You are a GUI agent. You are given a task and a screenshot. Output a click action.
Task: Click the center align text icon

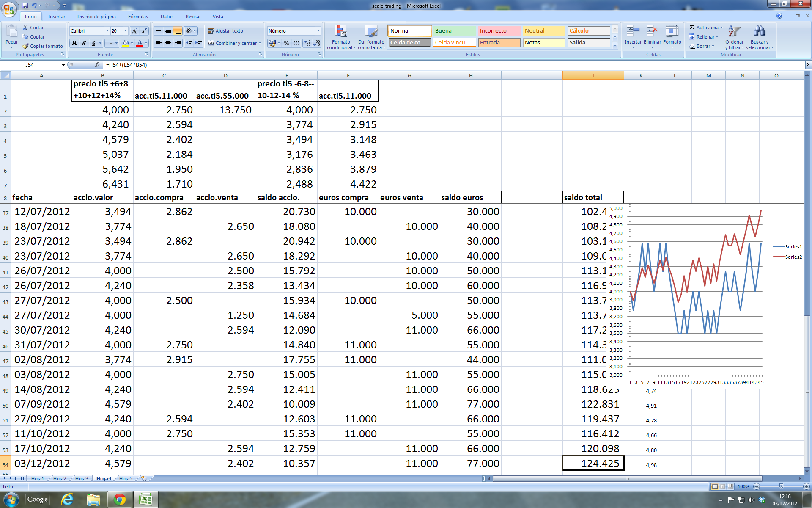(168, 43)
